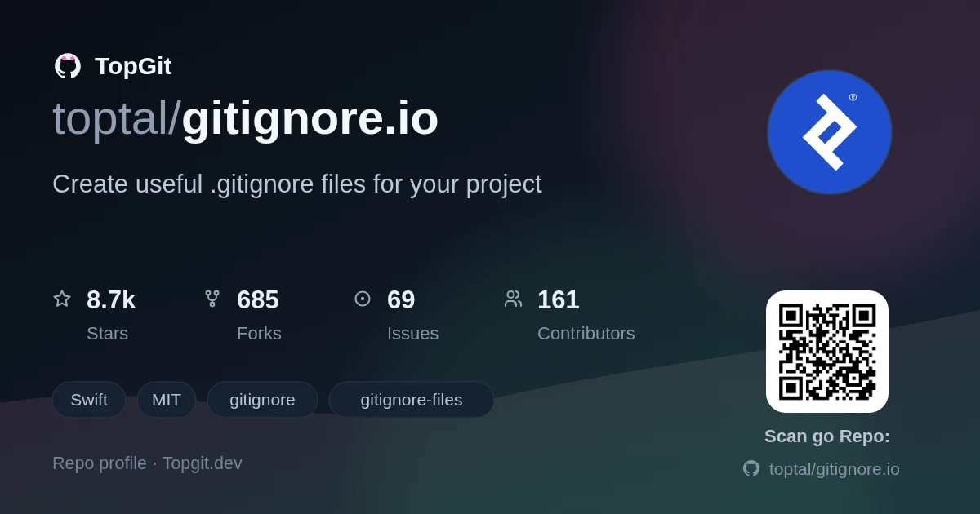Click the 8.7k stars count
Image resolution: width=980 pixels, height=514 pixels.
(111, 299)
